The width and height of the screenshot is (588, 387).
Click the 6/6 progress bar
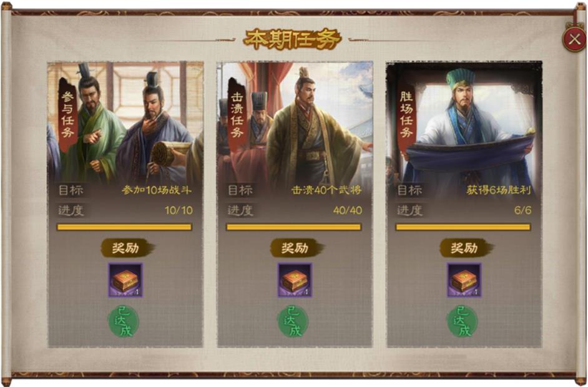click(464, 227)
